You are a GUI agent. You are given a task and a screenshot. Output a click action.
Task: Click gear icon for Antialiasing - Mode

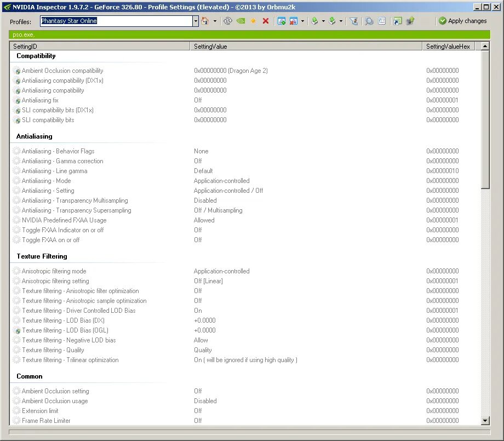pos(16,181)
